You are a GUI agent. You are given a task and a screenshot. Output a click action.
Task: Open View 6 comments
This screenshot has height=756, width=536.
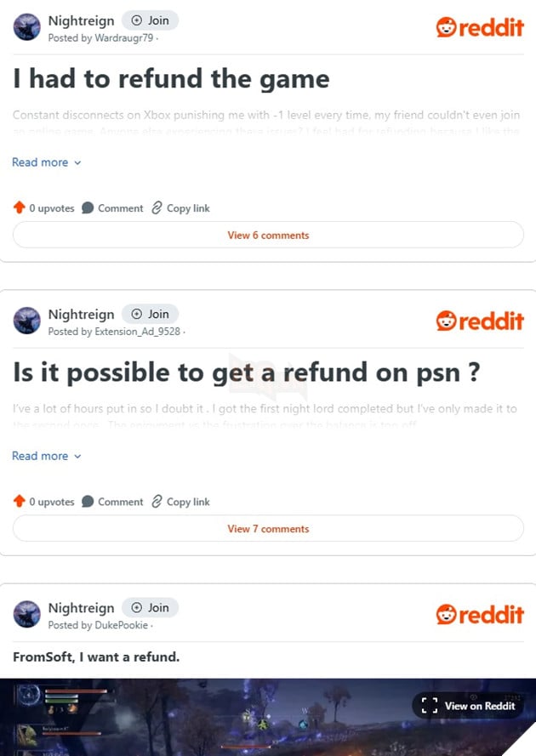(x=268, y=235)
